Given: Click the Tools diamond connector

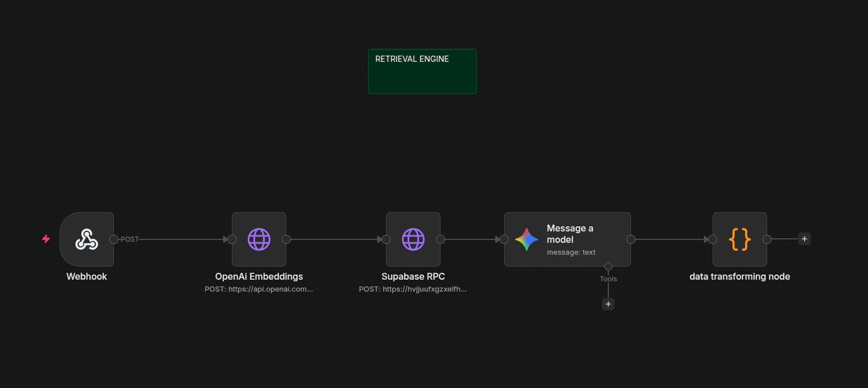Looking at the screenshot, I should (608, 266).
